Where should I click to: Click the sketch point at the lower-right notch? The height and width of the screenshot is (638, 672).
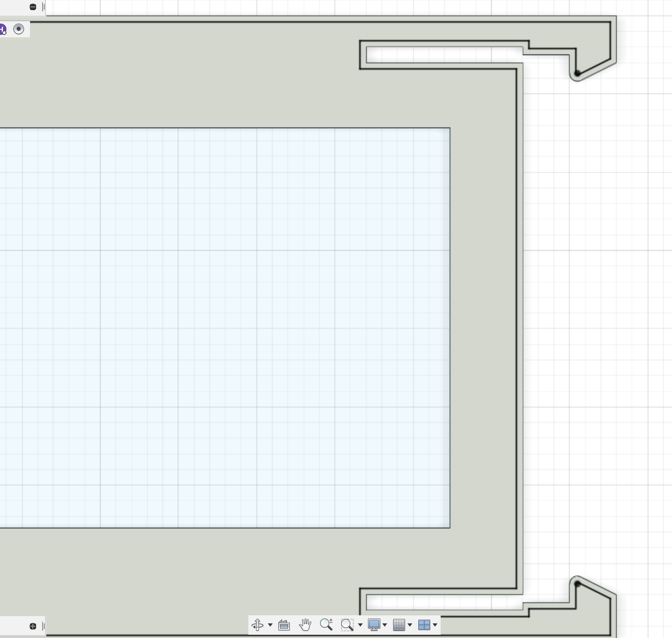tap(578, 584)
